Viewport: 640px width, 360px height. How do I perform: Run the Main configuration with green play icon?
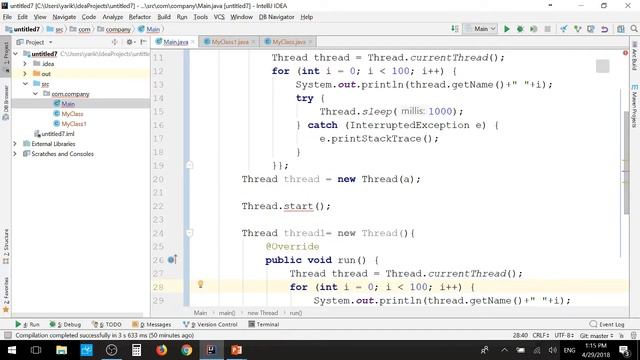click(507, 29)
